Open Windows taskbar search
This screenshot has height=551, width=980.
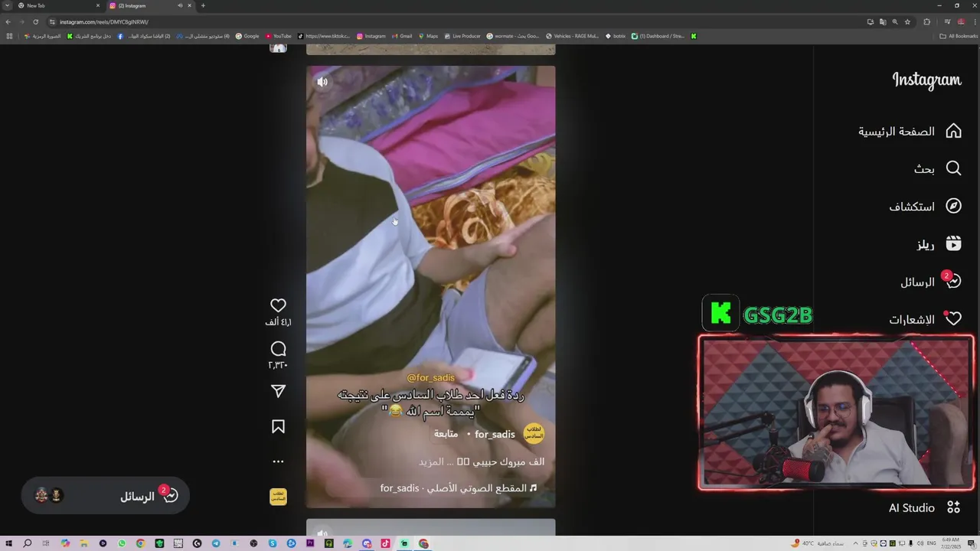(x=28, y=543)
